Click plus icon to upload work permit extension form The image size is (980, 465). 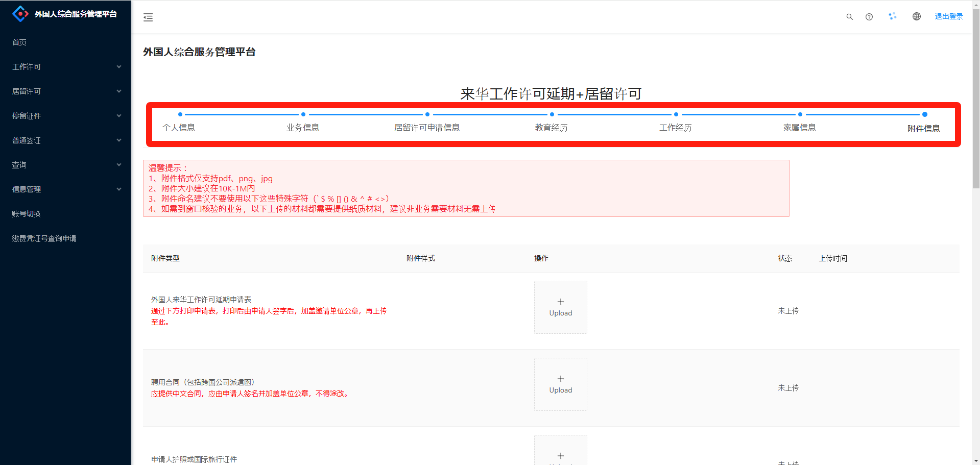(x=560, y=302)
